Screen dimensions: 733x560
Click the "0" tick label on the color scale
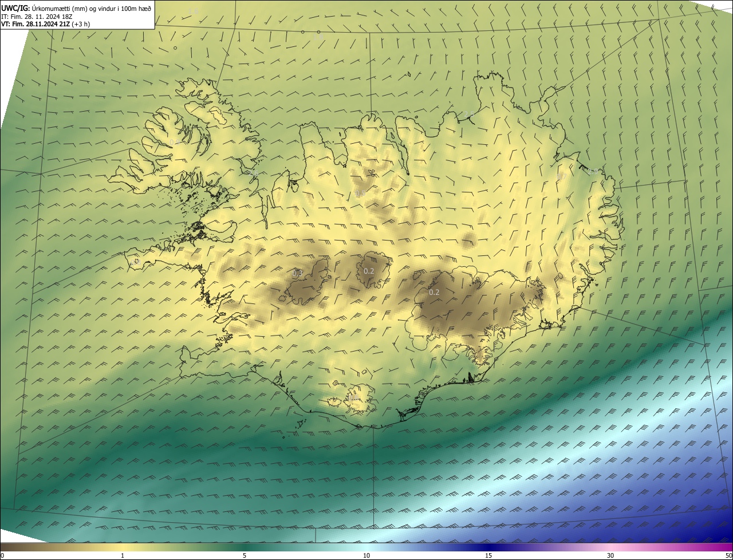(2, 556)
